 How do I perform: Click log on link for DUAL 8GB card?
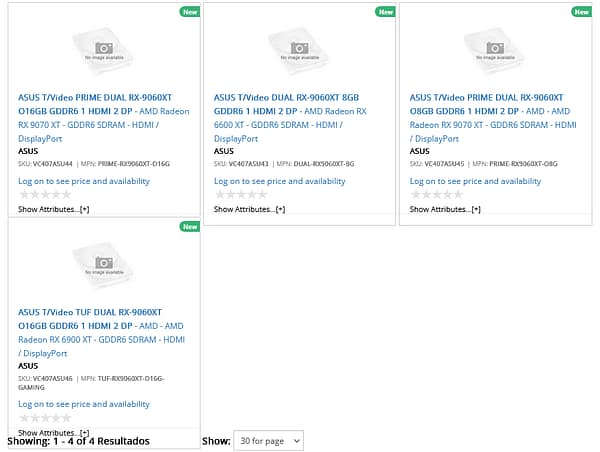(279, 181)
